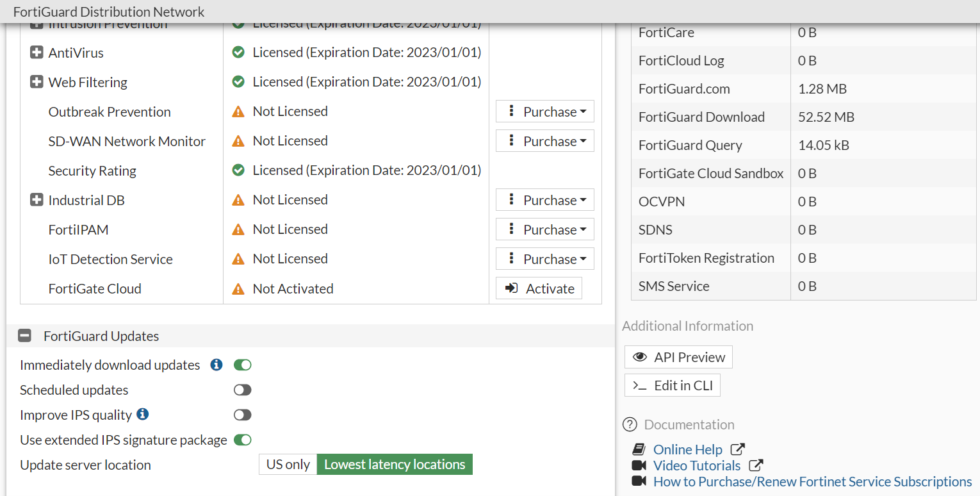Click Activate button for FortiGate Cloud
The image size is (980, 496).
(539, 288)
